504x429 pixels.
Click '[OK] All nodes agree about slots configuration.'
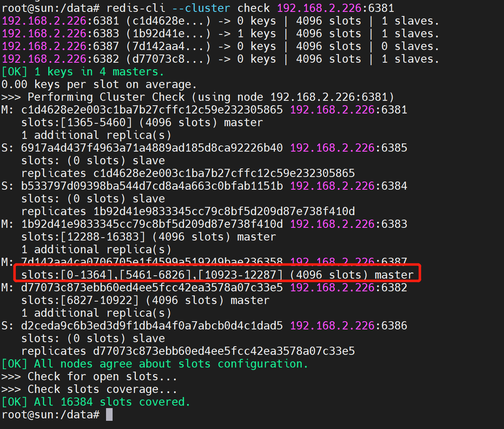(155, 364)
